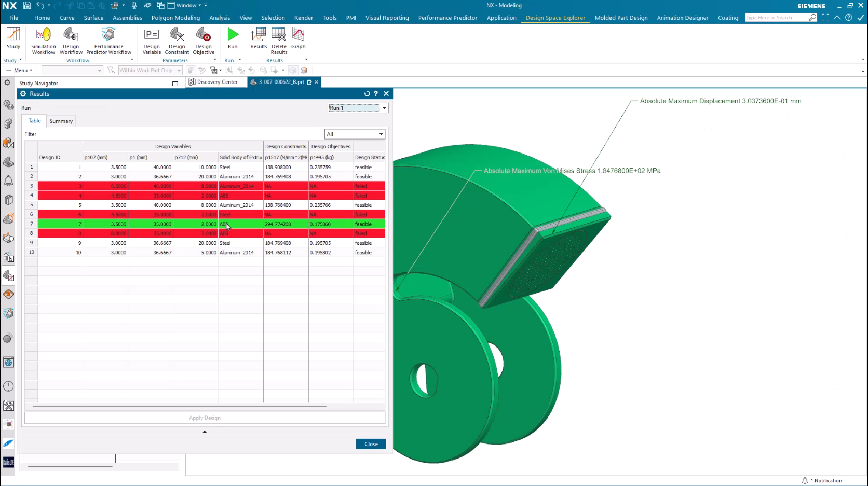Viewport: 868px width, 486px height.
Task: Open the Analysis ribbon tab
Action: tap(220, 18)
